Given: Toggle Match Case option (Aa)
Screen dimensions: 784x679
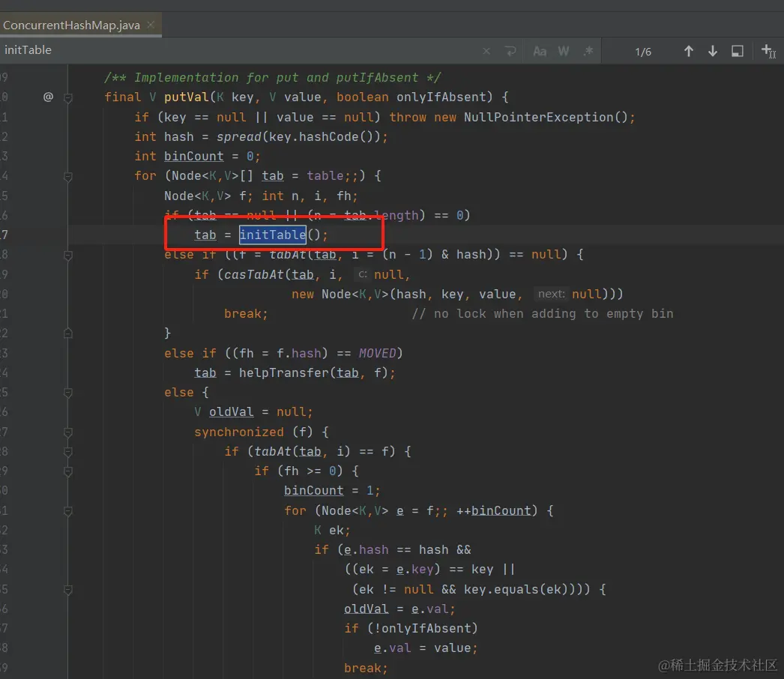Looking at the screenshot, I should (x=540, y=51).
